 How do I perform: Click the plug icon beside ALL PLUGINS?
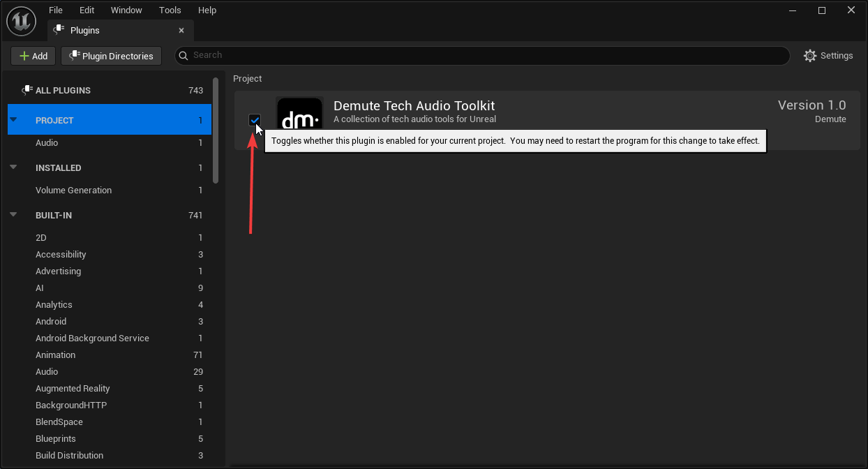27,90
